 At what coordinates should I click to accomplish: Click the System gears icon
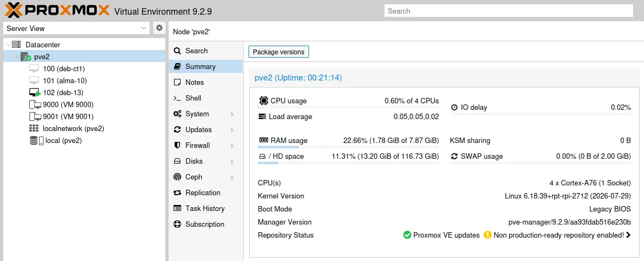pos(177,114)
